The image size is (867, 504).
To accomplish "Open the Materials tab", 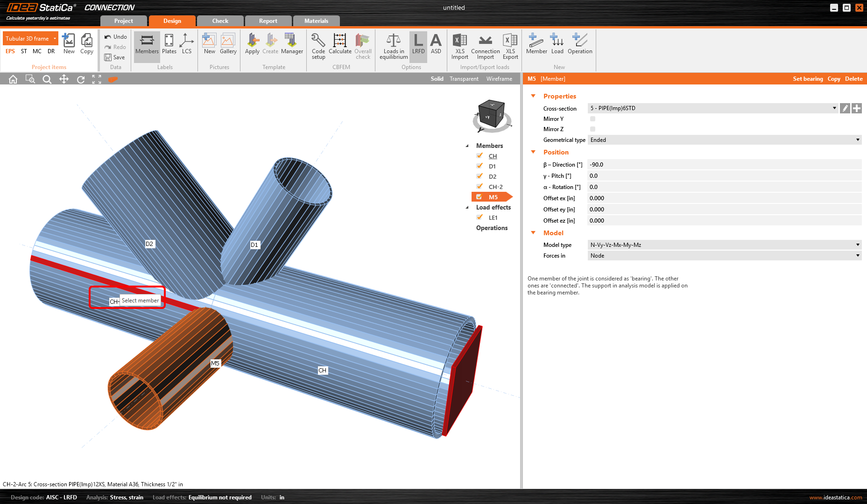I will [x=316, y=21].
